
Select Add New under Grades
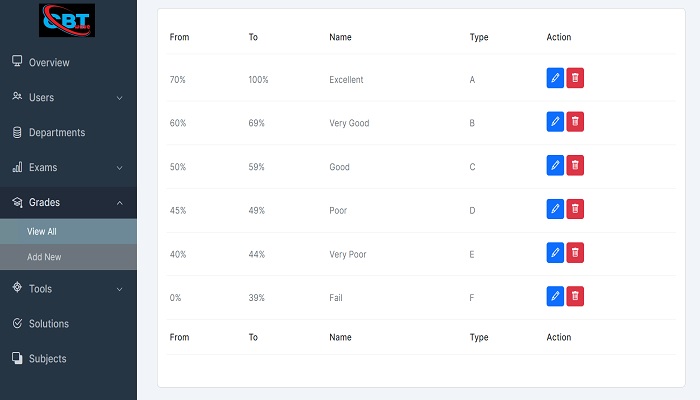(68, 257)
